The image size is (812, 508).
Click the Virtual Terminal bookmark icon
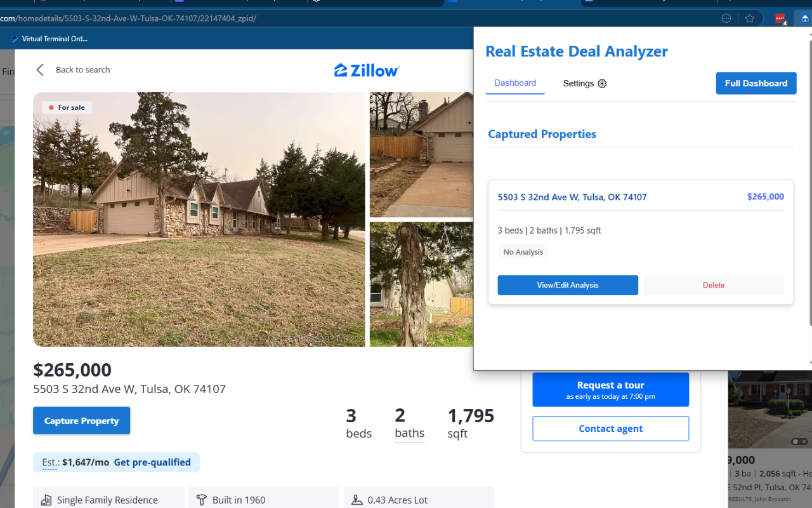point(15,39)
